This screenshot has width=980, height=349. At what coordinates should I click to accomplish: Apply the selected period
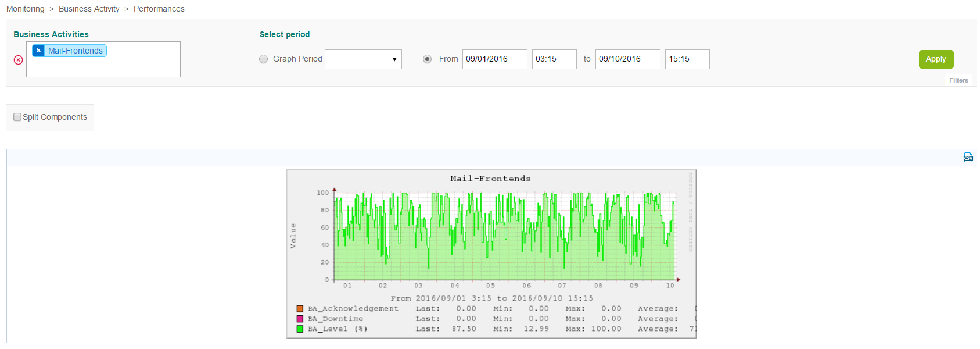(x=936, y=59)
